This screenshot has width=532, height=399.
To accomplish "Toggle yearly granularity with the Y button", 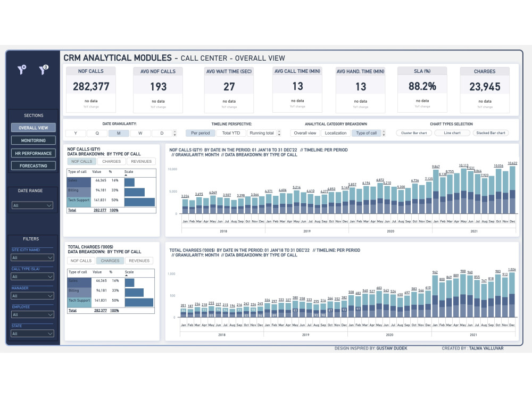I will 75,133.
